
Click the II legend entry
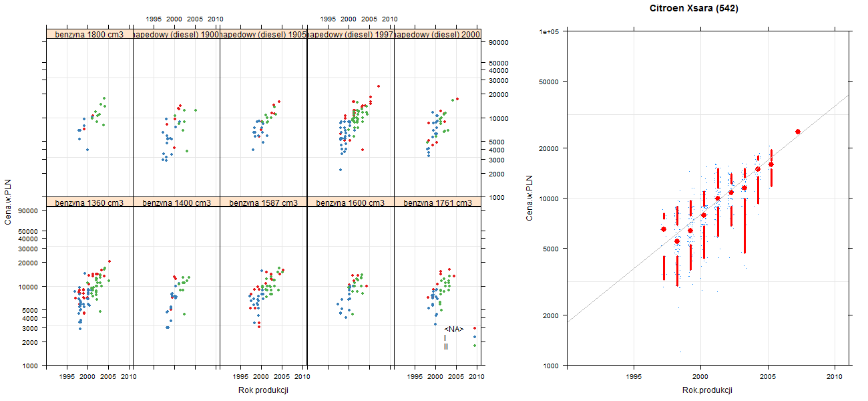(x=446, y=346)
